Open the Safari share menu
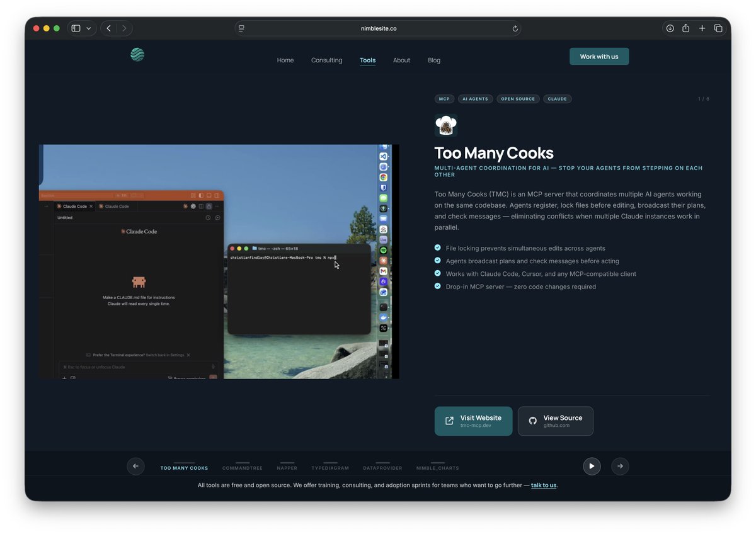The width and height of the screenshot is (756, 534). coord(685,28)
